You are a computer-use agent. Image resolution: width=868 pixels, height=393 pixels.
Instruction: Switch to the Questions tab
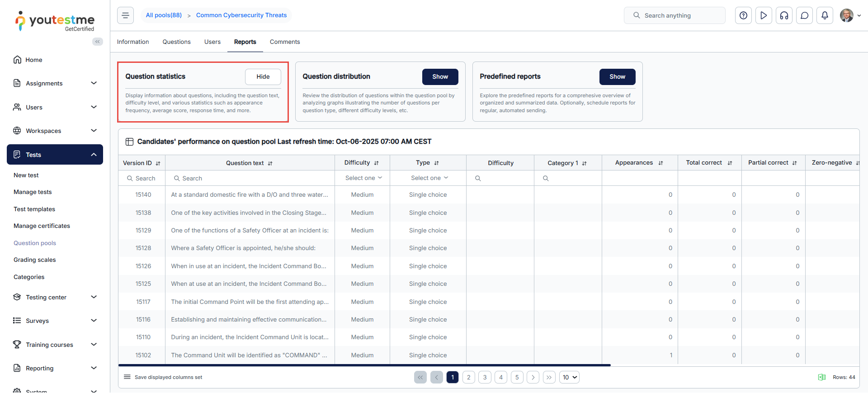176,42
